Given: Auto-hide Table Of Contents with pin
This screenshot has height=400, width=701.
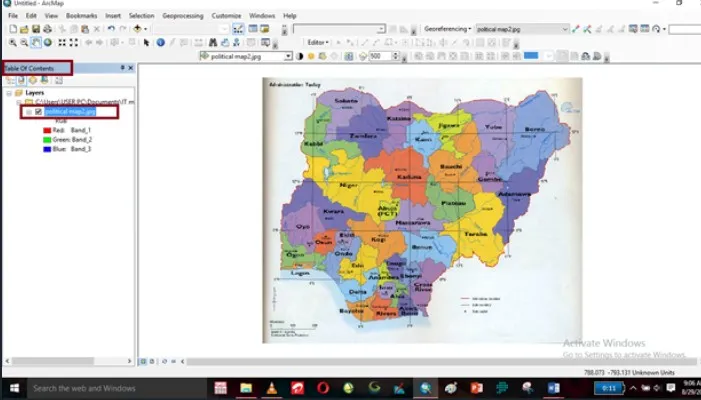Looking at the screenshot, I should (122, 68).
